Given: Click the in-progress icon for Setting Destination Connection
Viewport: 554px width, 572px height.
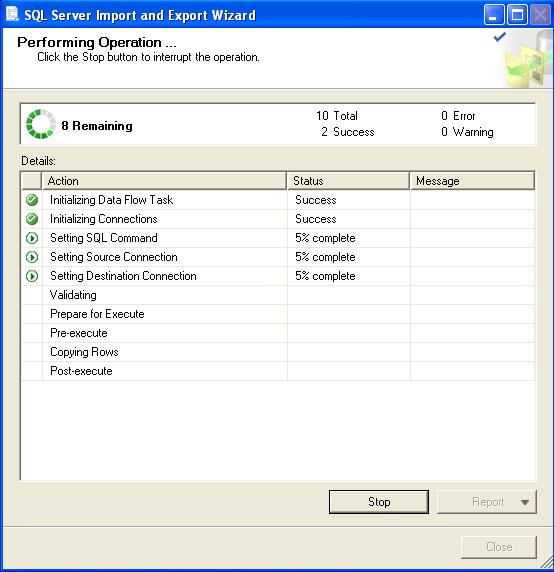Looking at the screenshot, I should 32,276.
